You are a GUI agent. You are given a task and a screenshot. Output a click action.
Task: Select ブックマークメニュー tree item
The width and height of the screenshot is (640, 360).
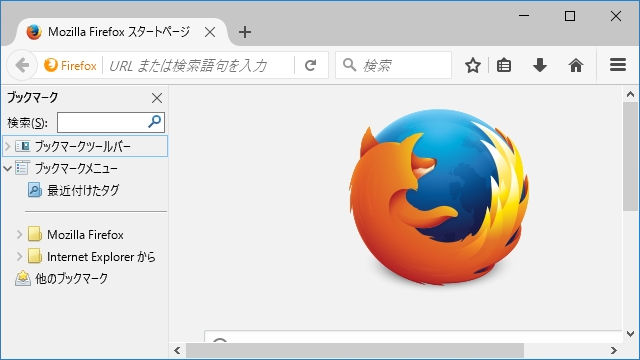click(x=85, y=168)
